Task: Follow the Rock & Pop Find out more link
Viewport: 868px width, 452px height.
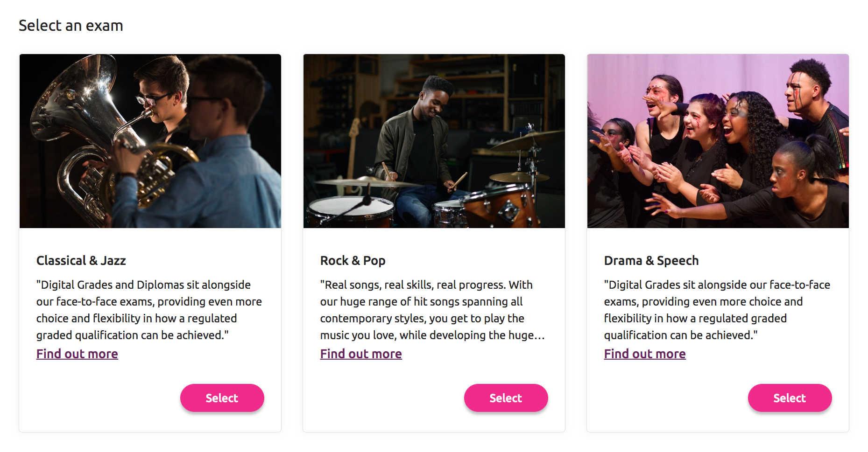Action: [x=361, y=354]
